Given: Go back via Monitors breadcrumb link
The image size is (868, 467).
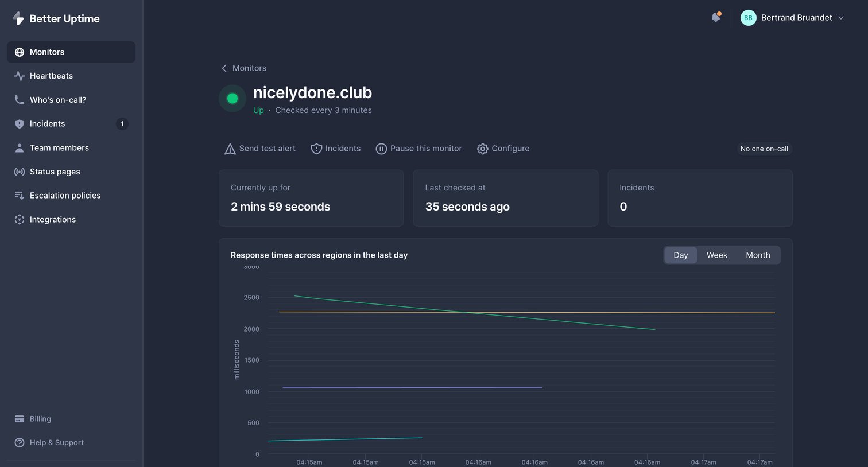Looking at the screenshot, I should point(249,68).
